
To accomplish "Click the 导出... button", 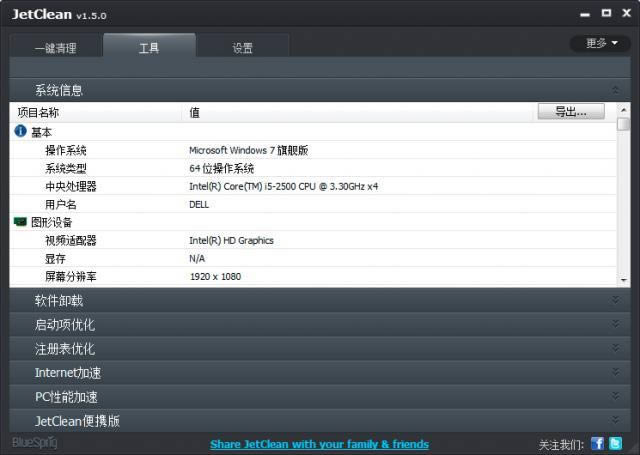I will tap(571, 112).
